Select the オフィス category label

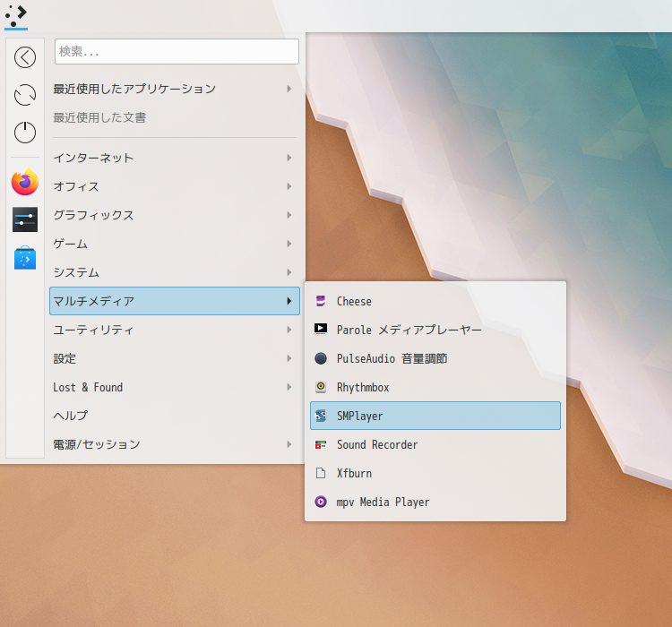click(76, 186)
